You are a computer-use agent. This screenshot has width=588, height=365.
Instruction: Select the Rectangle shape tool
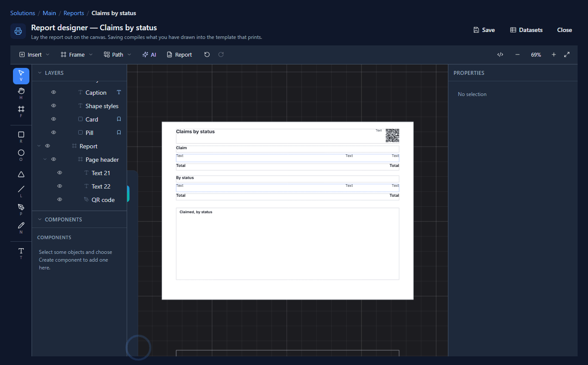coord(21,137)
